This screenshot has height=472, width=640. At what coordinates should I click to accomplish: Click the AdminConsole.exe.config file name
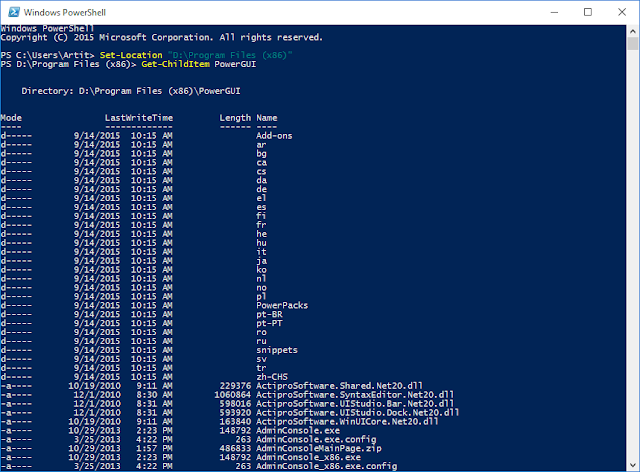point(316,440)
